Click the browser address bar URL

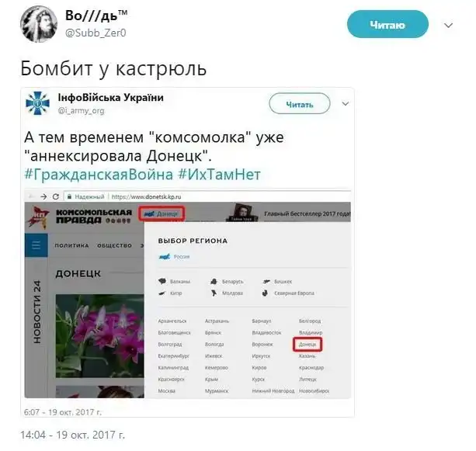click(146, 196)
